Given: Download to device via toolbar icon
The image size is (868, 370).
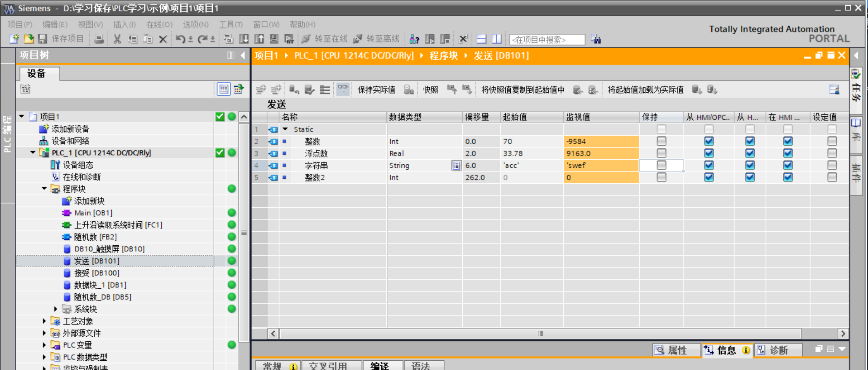Looking at the screenshot, I should [244, 39].
